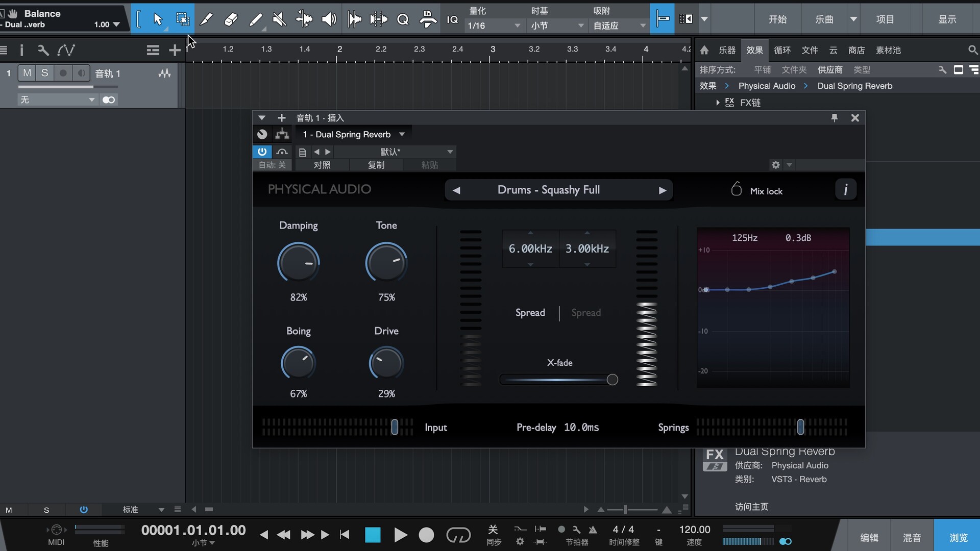Viewport: 980px width, 551px height.
Task: Click the Damping knob
Action: coord(299,263)
